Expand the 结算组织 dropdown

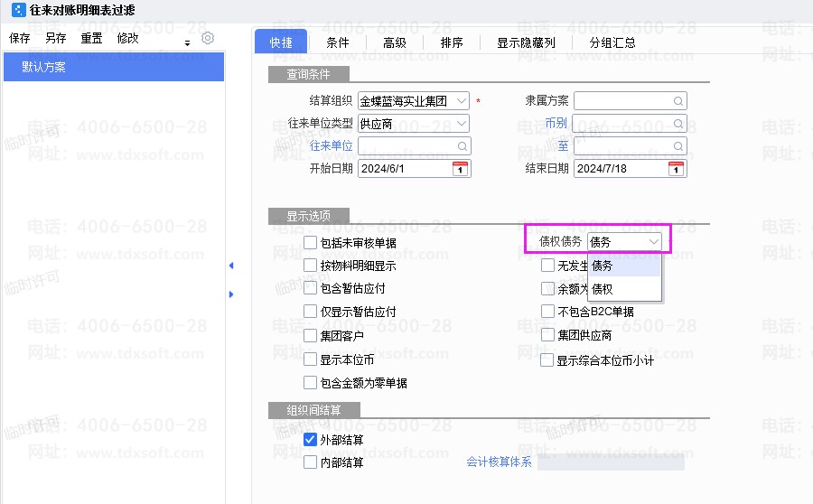pos(462,101)
